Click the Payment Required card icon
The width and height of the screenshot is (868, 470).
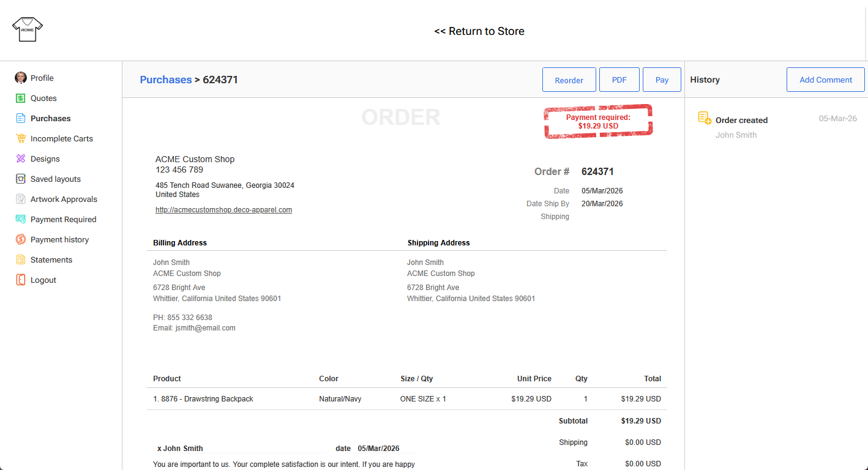coord(21,219)
